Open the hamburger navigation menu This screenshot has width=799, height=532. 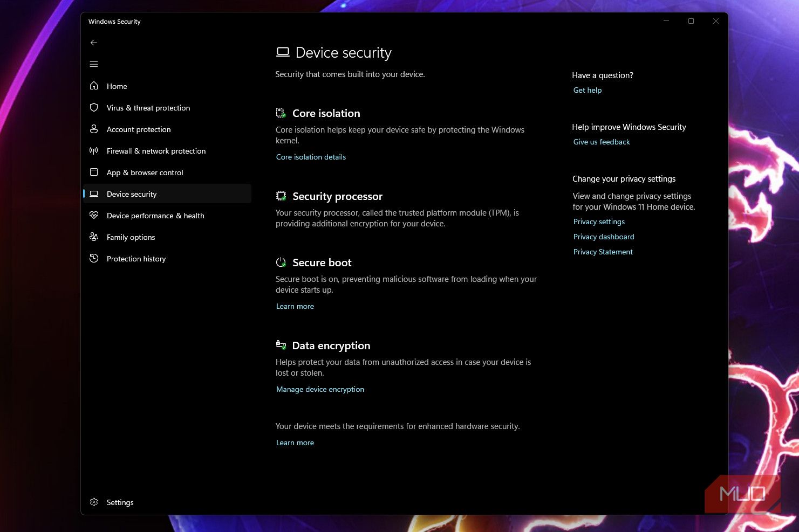(x=94, y=64)
